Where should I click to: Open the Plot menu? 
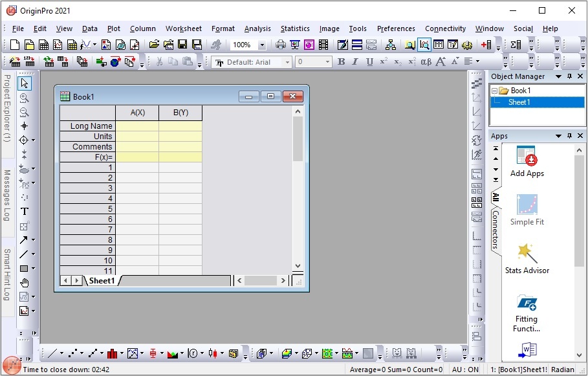coord(114,28)
